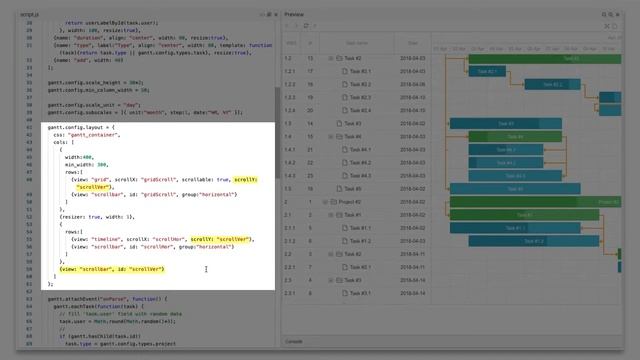Screen dimensions: 640x360
Task: Click the min_width: 300 code line
Action: (87, 164)
